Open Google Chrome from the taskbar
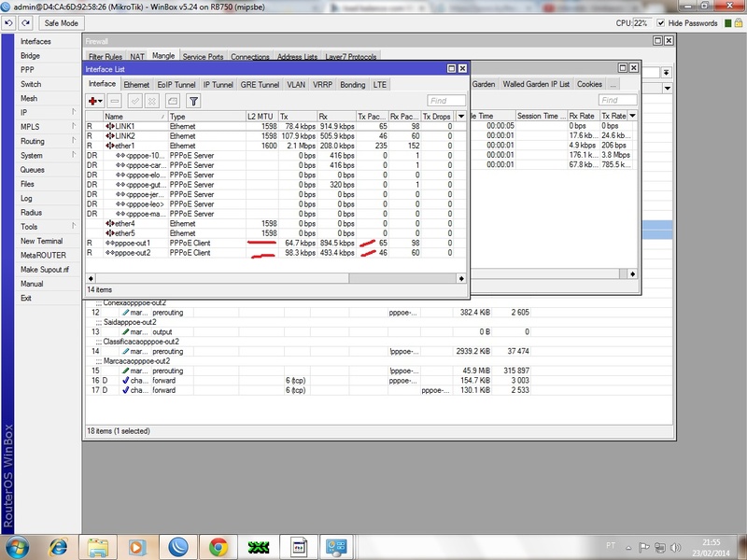 tap(218, 546)
